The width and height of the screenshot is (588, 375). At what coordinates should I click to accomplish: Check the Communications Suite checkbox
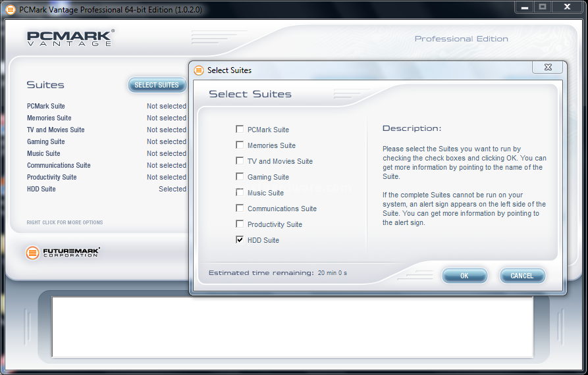[x=240, y=208]
